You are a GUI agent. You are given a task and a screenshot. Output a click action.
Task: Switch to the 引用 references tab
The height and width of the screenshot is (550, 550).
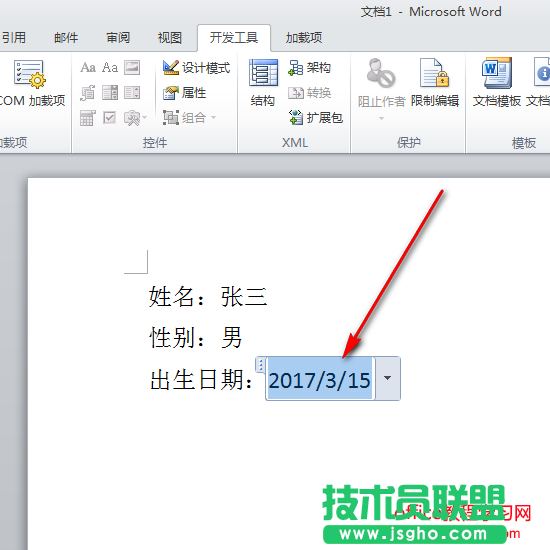pos(13,38)
